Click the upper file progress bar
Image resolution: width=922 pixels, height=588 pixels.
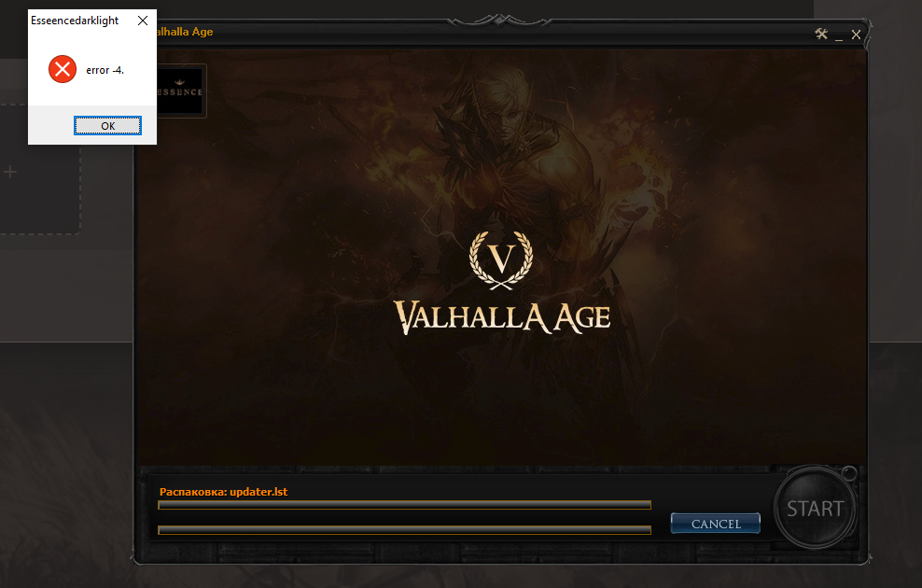[x=404, y=505]
